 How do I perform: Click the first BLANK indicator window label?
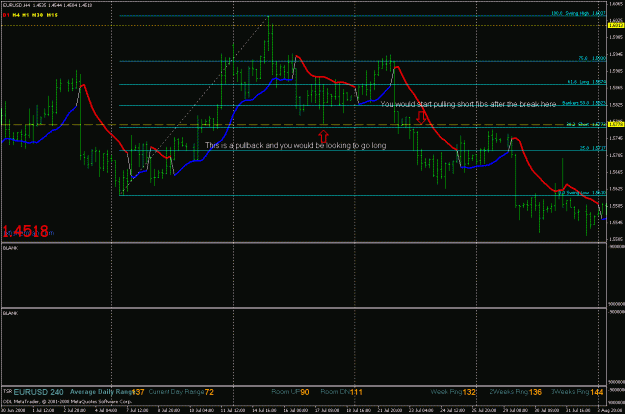coord(10,248)
